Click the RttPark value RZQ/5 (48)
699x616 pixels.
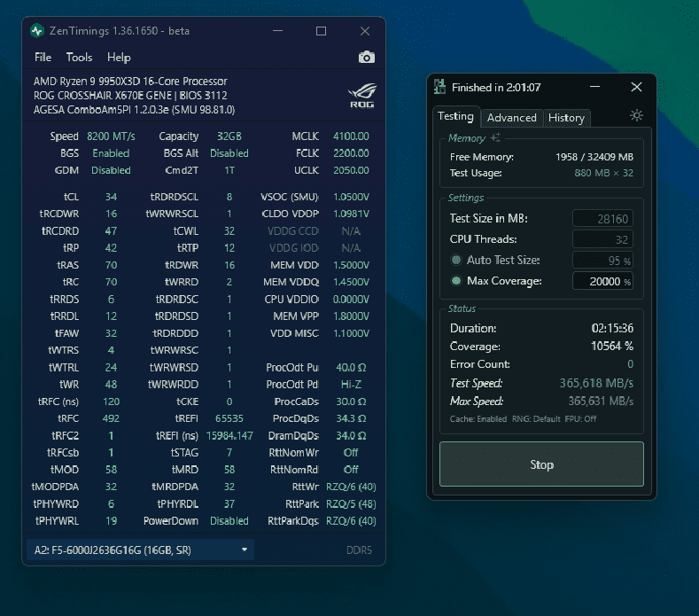(351, 503)
